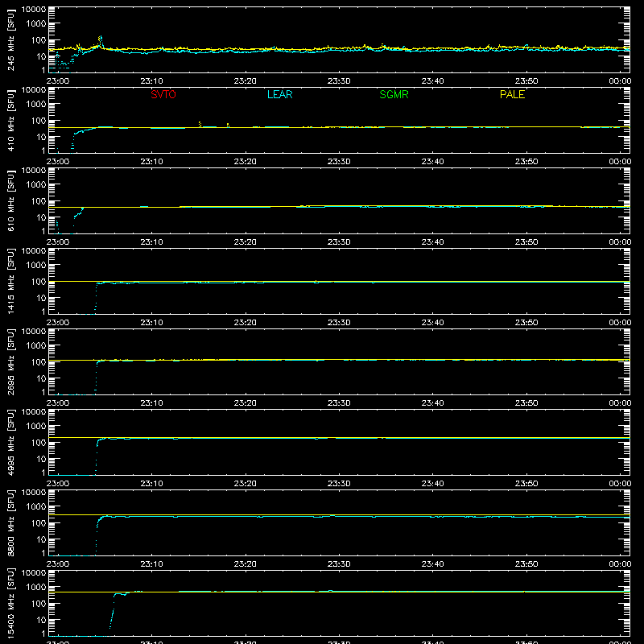
Task: Click the green SGMR station label
Action: point(394,94)
